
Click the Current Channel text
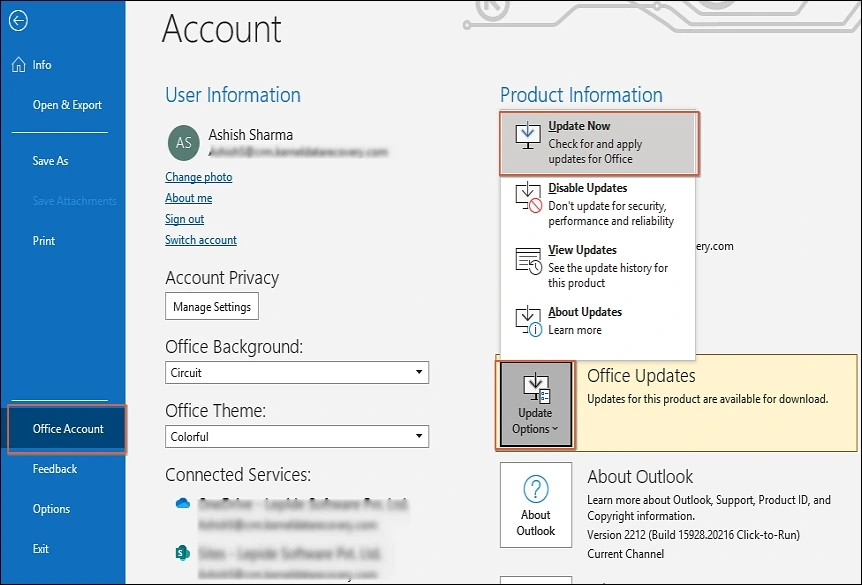point(626,554)
